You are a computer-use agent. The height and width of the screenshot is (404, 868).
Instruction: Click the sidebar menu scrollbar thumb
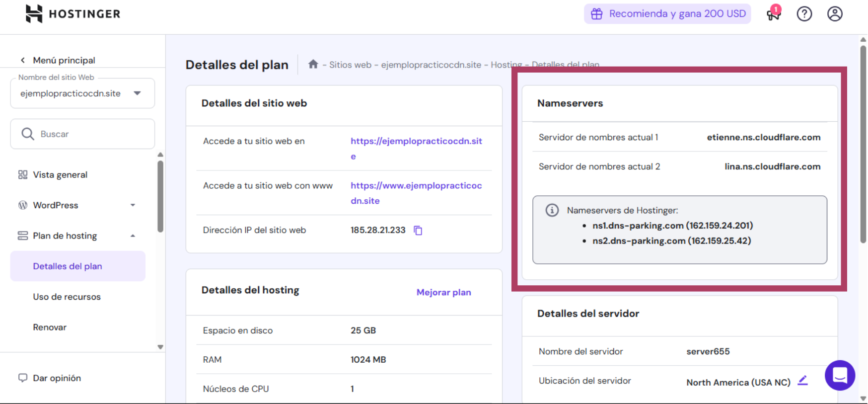[x=160, y=196]
